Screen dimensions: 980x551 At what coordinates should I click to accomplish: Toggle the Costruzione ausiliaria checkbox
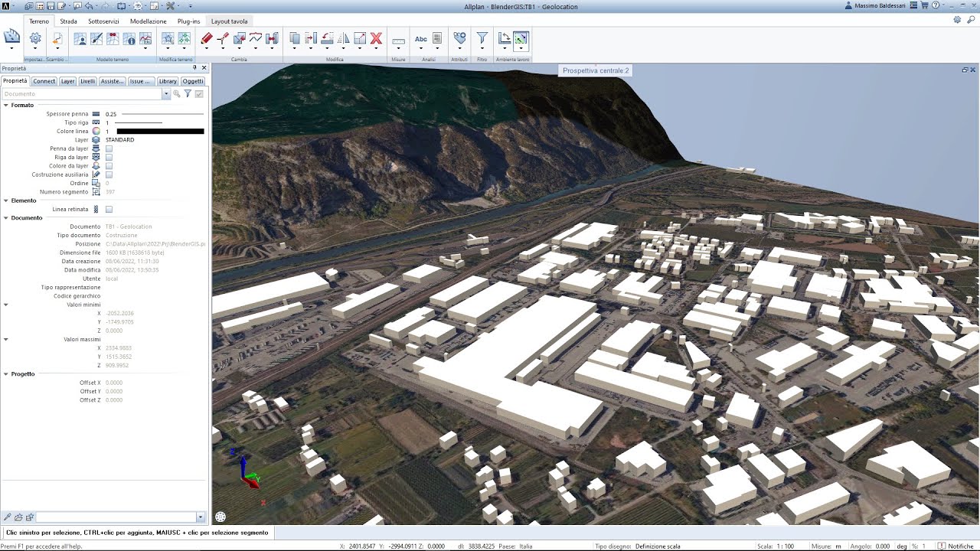pyautogui.click(x=109, y=174)
